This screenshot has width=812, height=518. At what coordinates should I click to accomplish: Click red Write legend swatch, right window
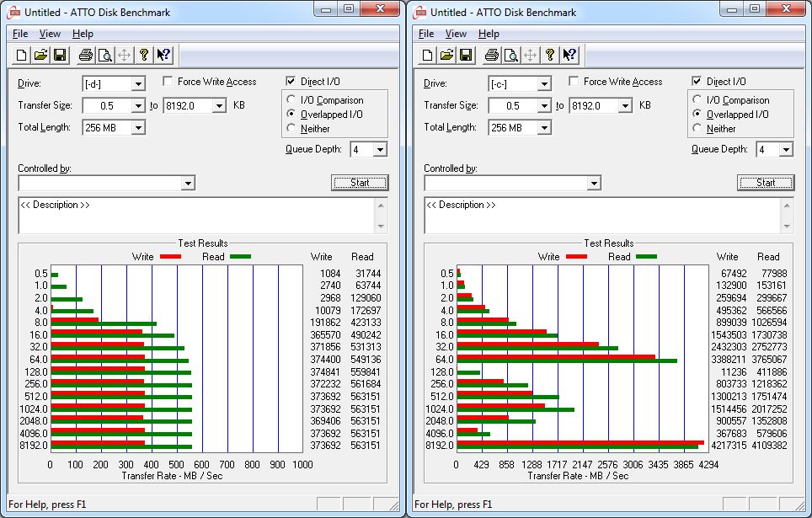(576, 256)
